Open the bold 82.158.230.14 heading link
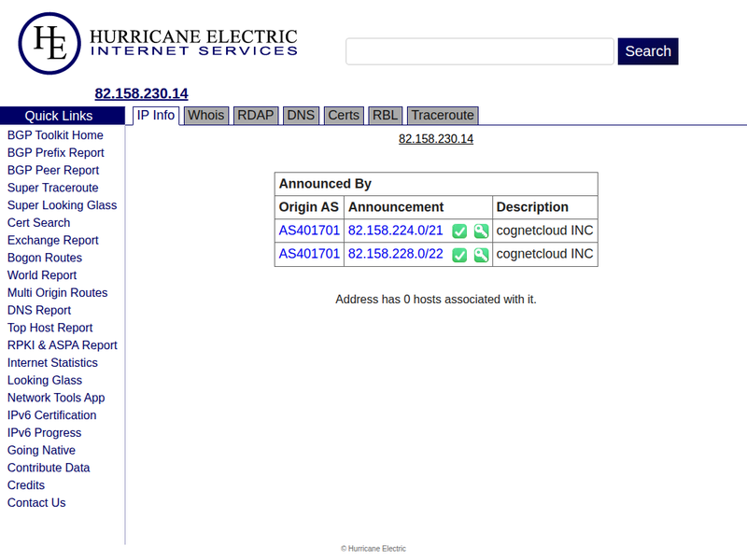 [142, 93]
